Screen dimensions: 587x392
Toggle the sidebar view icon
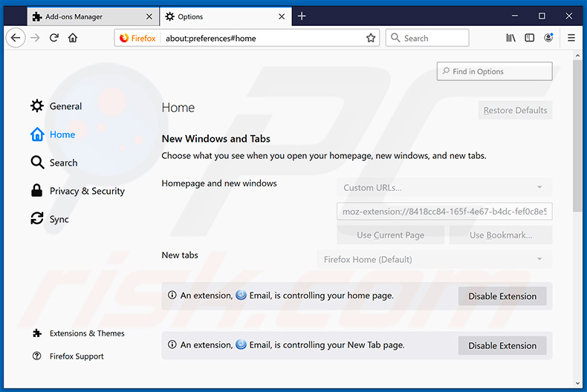(x=530, y=38)
